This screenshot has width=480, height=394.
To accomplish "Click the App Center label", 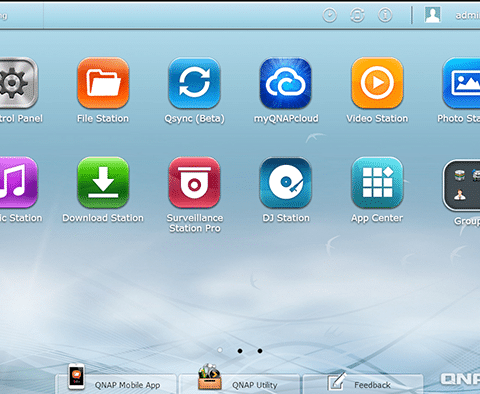I will 377,218.
